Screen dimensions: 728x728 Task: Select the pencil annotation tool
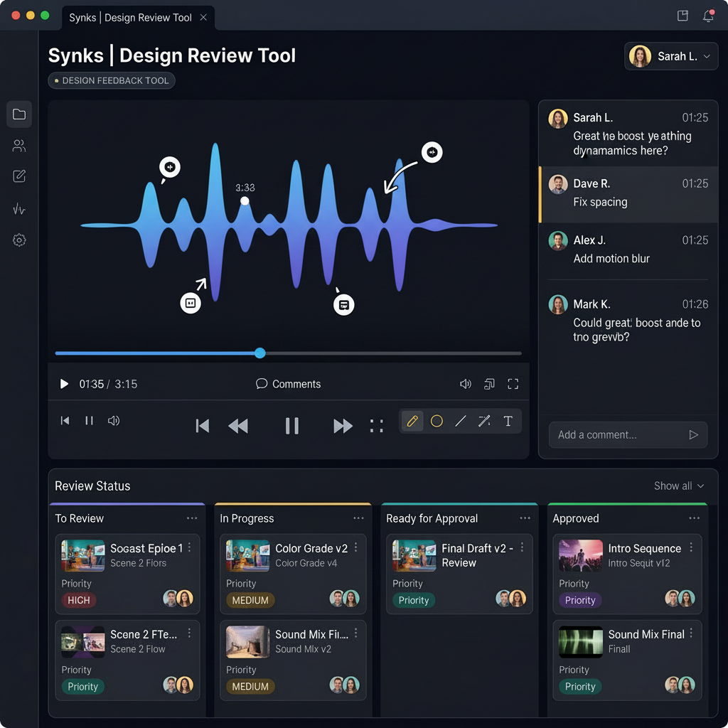(412, 421)
